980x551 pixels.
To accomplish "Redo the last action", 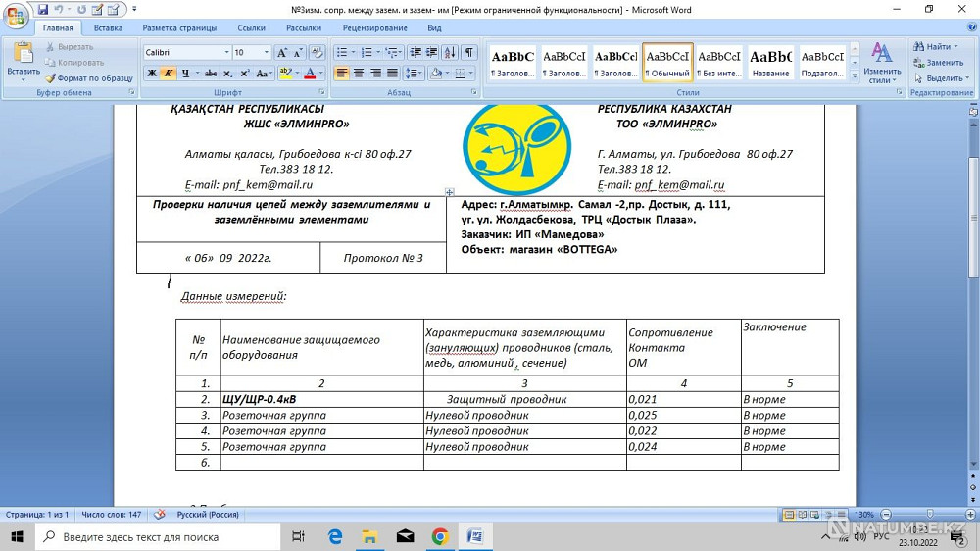I will (82, 10).
